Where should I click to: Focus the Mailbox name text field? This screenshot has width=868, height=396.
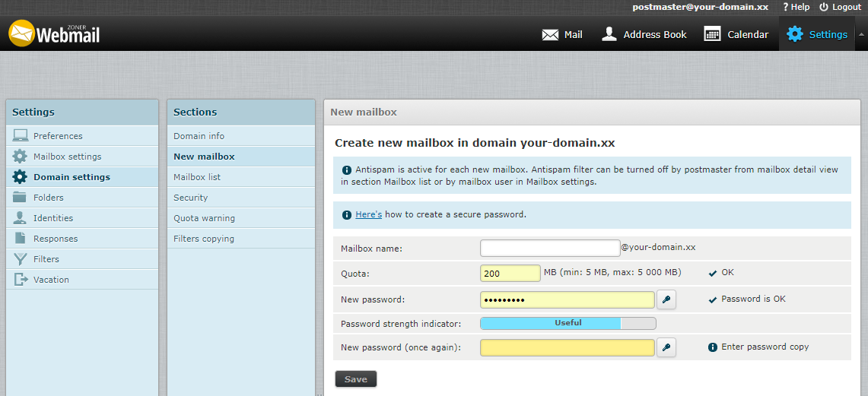(550, 248)
